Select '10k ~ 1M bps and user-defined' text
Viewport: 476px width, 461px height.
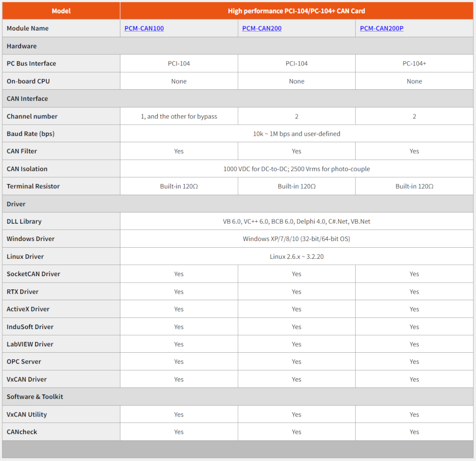pyautogui.click(x=297, y=134)
